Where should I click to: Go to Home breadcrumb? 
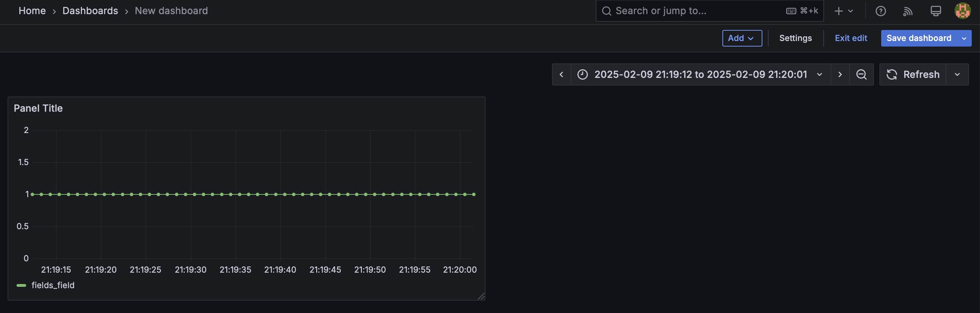(x=32, y=11)
